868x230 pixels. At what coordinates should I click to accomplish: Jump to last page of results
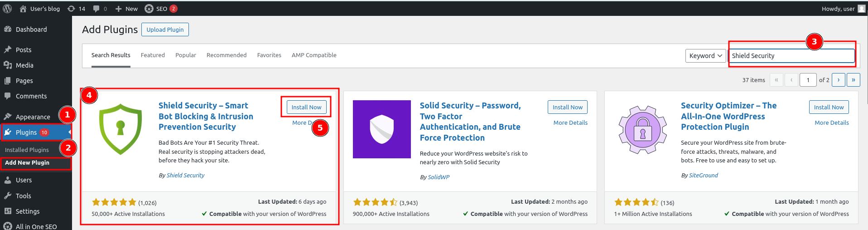point(853,80)
